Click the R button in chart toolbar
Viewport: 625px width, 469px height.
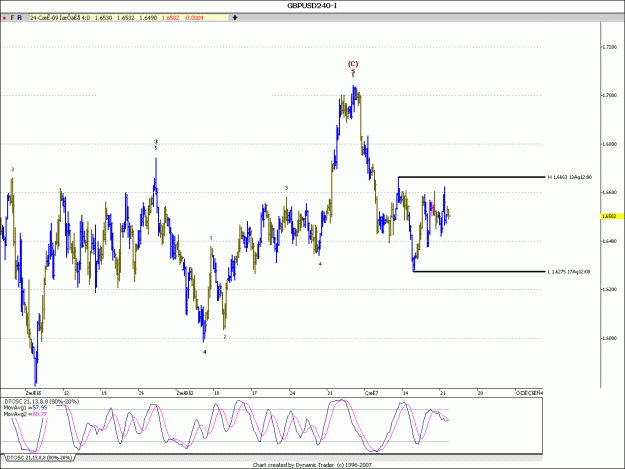pyautogui.click(x=20, y=18)
